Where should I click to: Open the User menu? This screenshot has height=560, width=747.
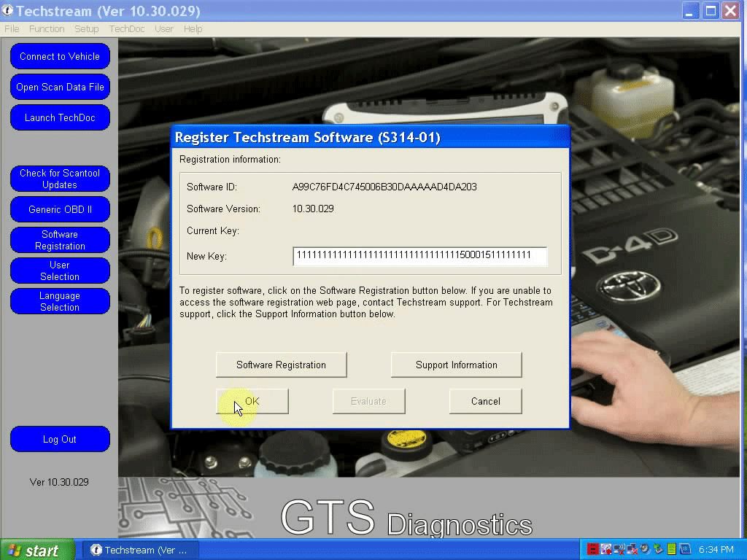pos(164,29)
